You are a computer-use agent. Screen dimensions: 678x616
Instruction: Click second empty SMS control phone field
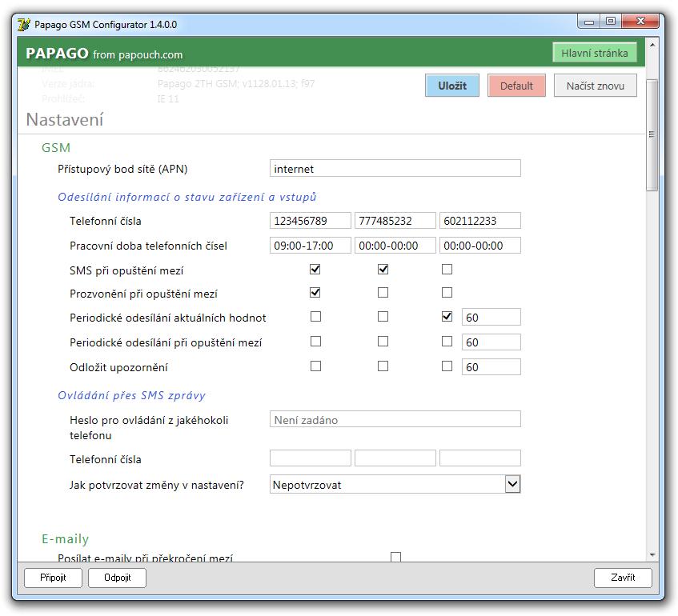(395, 458)
